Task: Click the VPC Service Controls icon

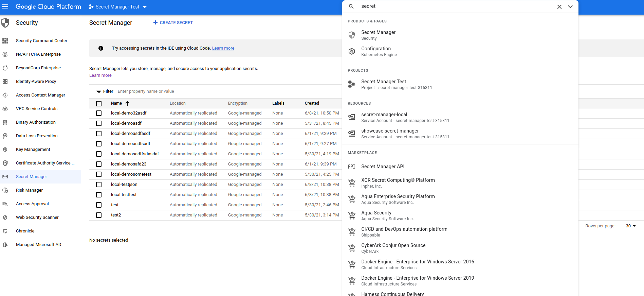Action: (5, 109)
